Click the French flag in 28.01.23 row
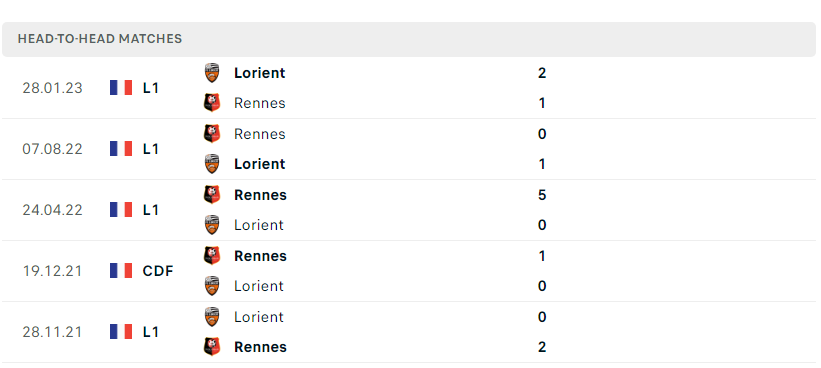The width and height of the screenshot is (821, 368). [121, 87]
